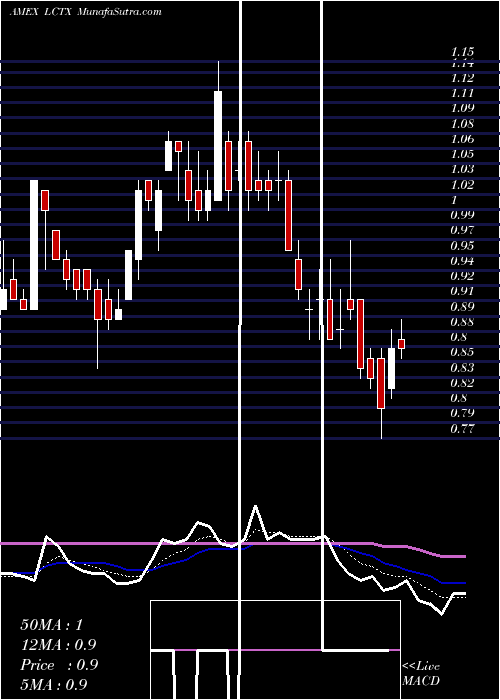Viewport: 500px width, 700px height.
Task: Click the 0.79 price axis label
Action: pyautogui.click(x=462, y=413)
